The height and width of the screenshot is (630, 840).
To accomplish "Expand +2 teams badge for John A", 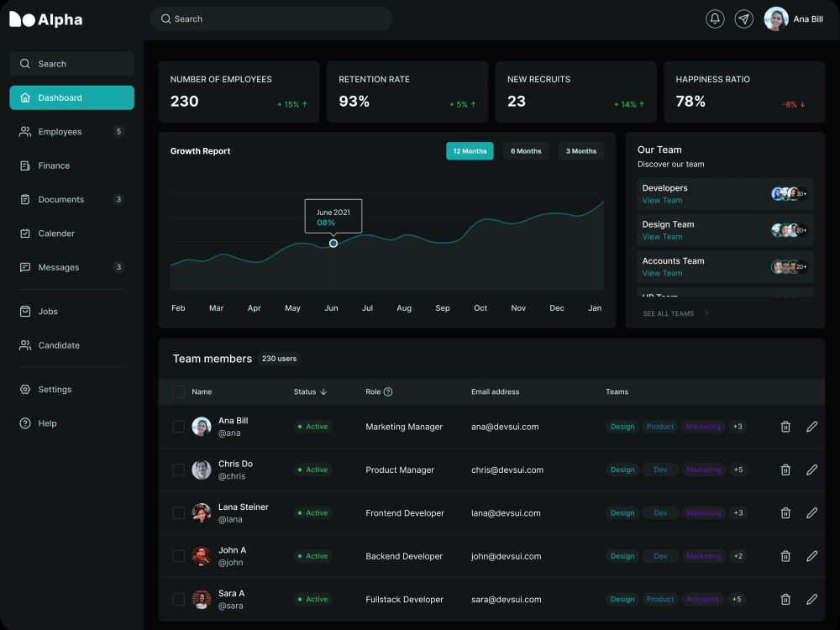I will pyautogui.click(x=738, y=556).
